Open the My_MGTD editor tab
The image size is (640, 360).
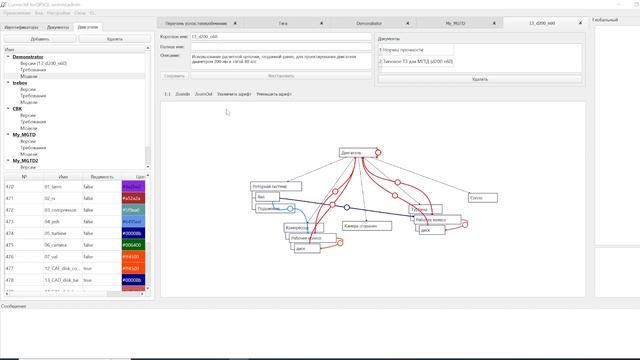455,23
